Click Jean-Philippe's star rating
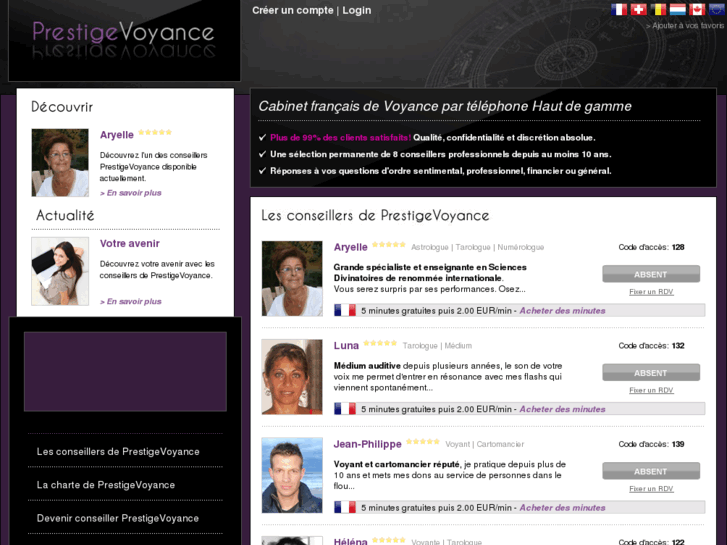Viewport: 727px width, 545px height. pos(423,442)
